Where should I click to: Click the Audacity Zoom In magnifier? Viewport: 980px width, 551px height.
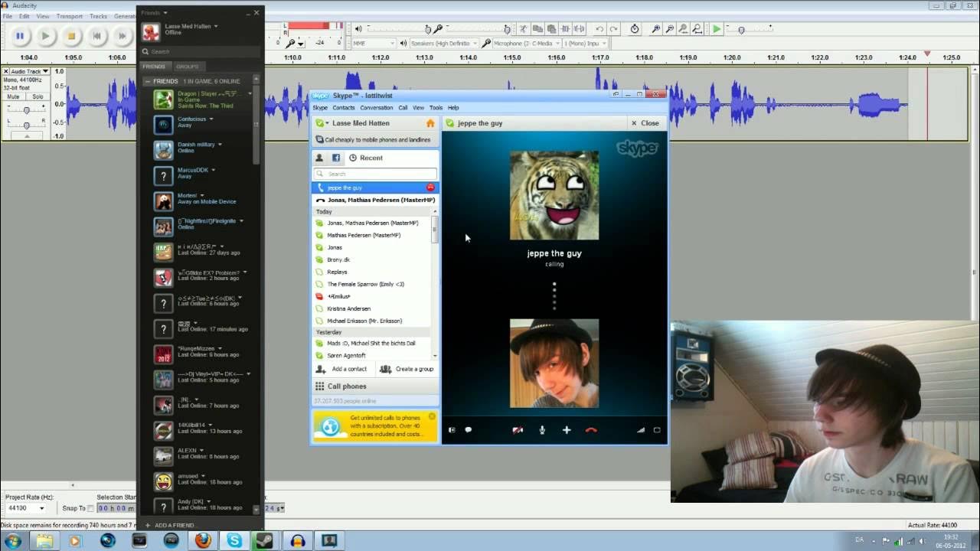click(x=656, y=29)
